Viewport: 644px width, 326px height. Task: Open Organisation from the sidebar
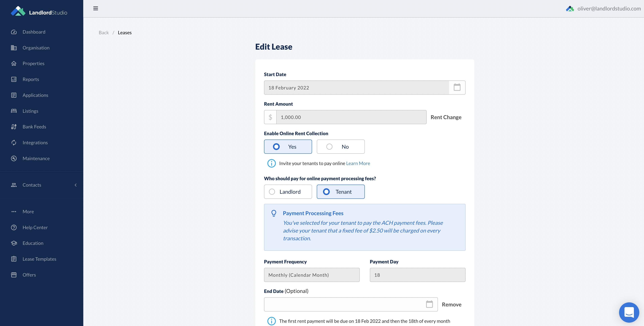36,48
